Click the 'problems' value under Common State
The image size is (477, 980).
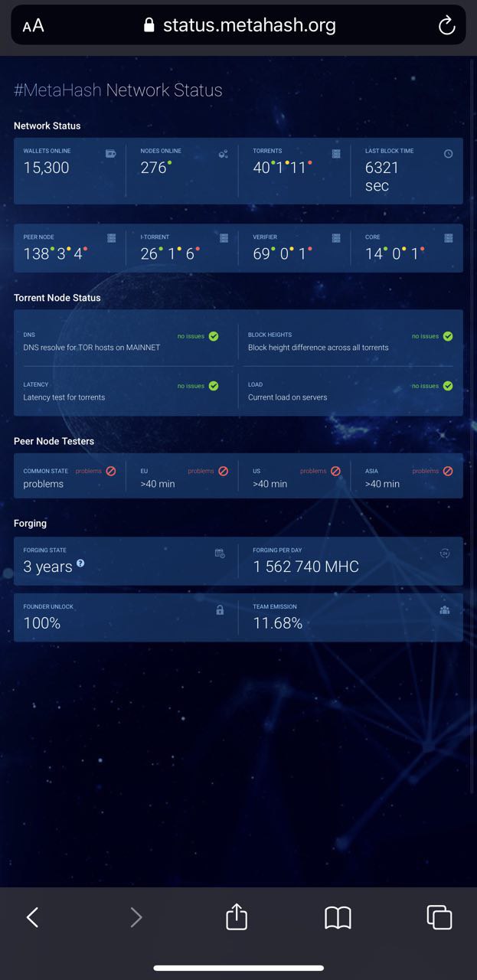click(44, 484)
